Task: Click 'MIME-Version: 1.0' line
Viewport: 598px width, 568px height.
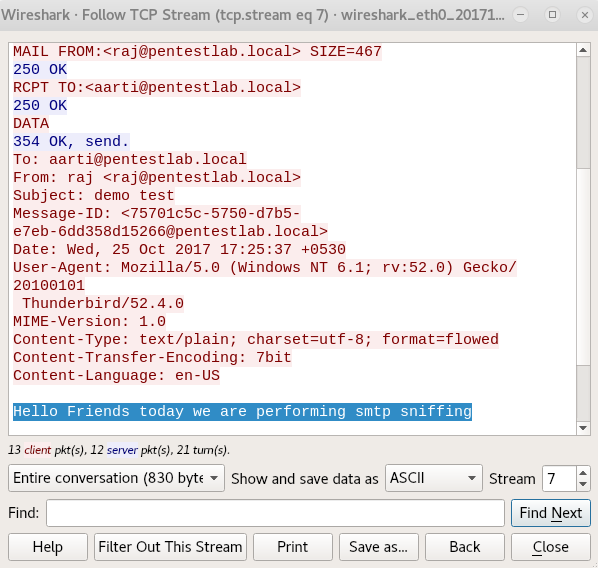Action: (89, 321)
